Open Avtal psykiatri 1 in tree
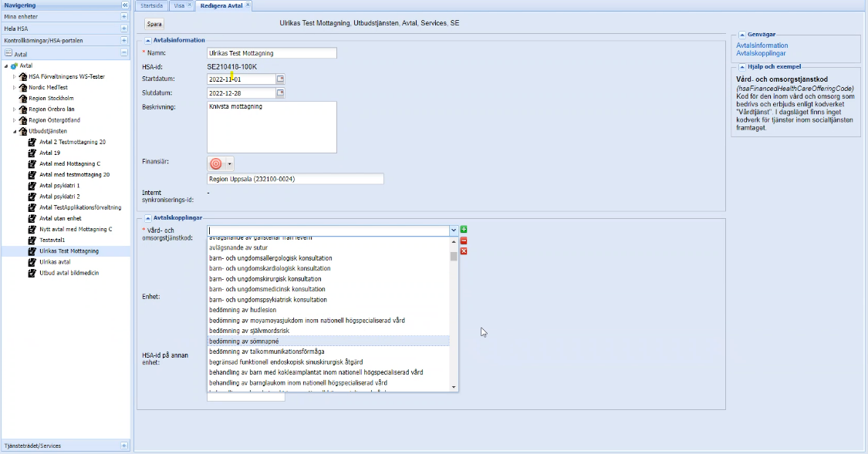This screenshot has height=454, width=868. (59, 186)
